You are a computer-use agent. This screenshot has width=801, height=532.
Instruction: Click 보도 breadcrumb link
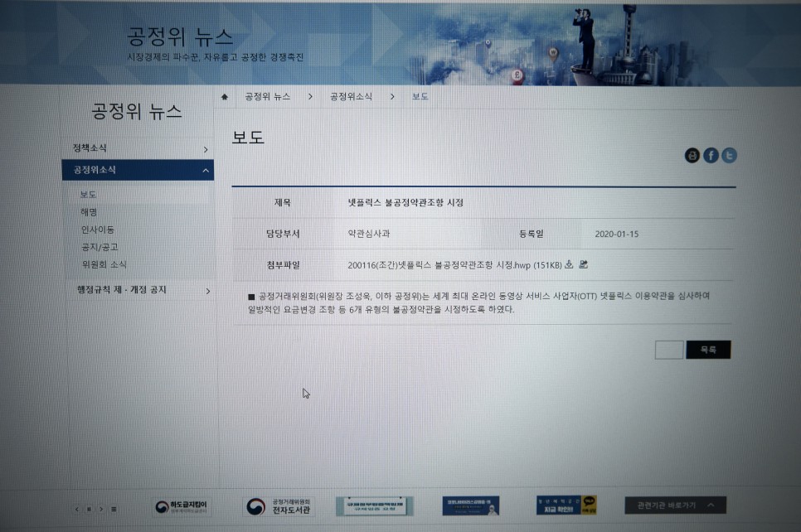(420, 96)
